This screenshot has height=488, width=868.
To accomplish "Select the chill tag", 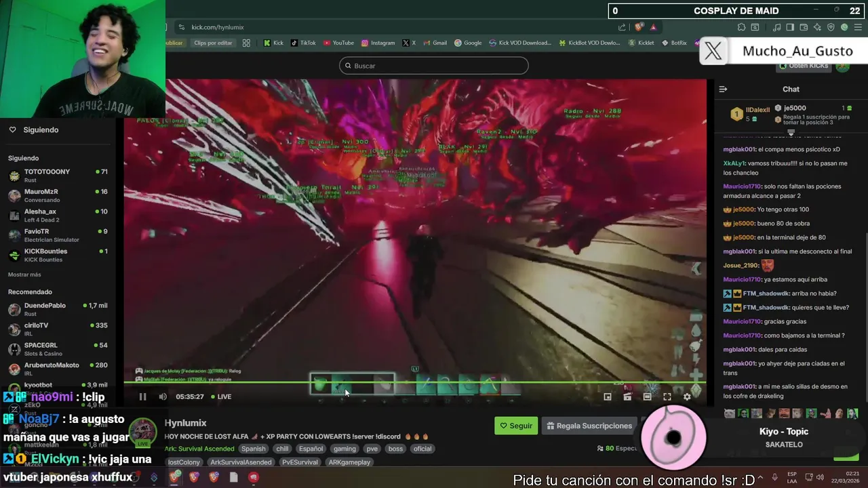I will (282, 449).
